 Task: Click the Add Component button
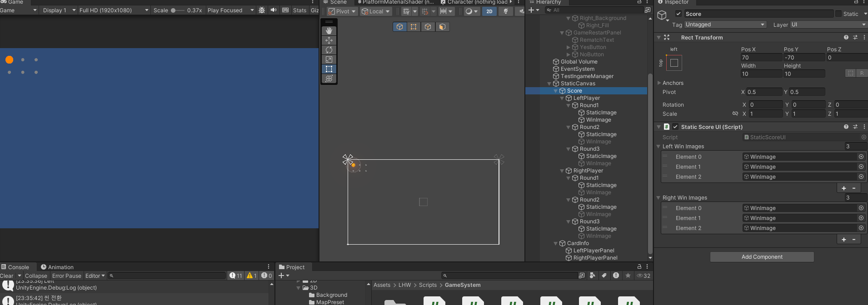(762, 257)
